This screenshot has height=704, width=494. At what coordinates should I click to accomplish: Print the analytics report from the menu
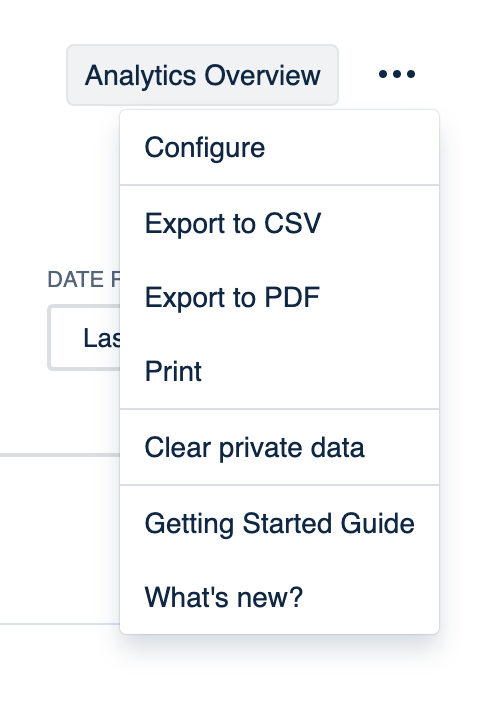pos(279,371)
